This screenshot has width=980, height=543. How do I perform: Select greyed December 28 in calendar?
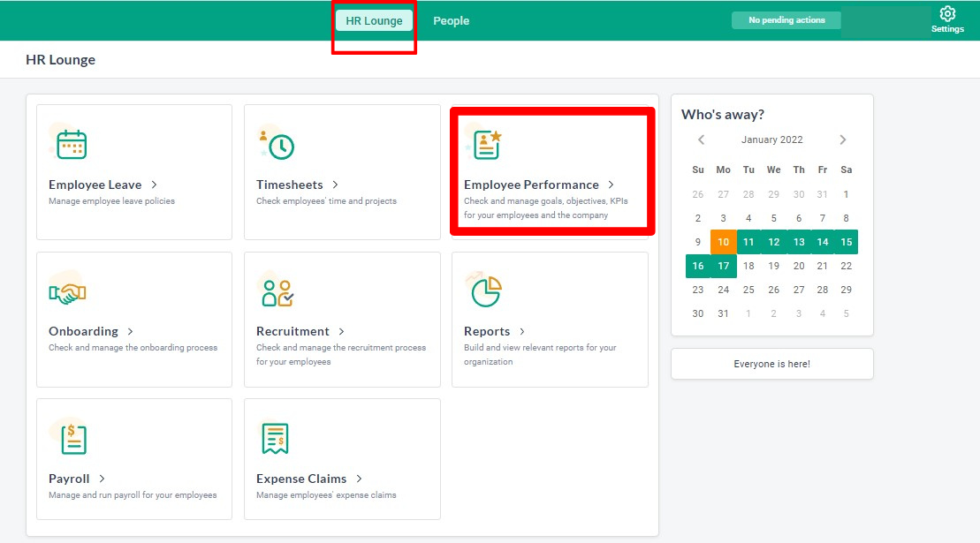(748, 194)
